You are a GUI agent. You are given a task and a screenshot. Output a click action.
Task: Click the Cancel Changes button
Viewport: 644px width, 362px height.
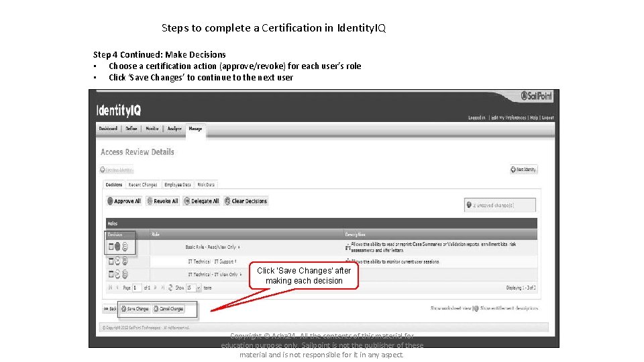click(x=168, y=308)
